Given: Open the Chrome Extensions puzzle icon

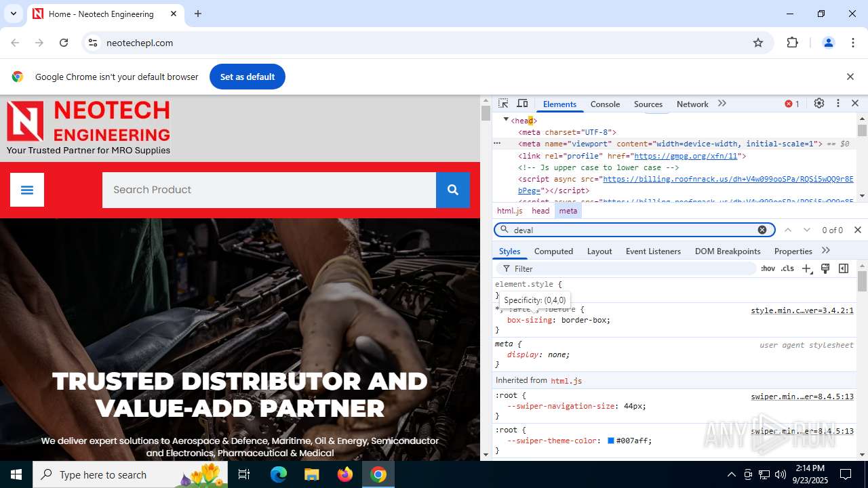Looking at the screenshot, I should click(x=792, y=43).
